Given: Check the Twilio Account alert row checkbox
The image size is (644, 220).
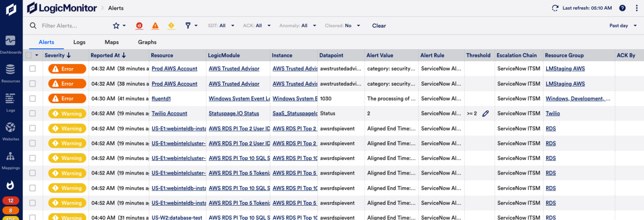Looking at the screenshot, I should coord(32,113).
